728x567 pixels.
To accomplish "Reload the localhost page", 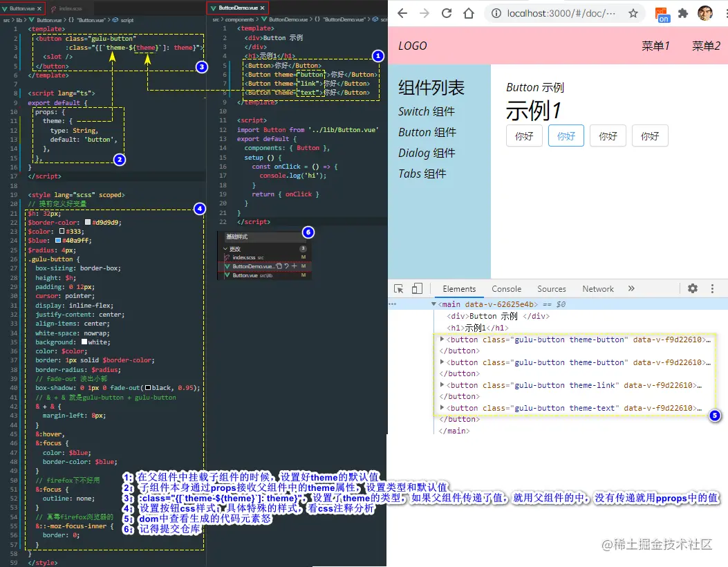I will point(447,13).
